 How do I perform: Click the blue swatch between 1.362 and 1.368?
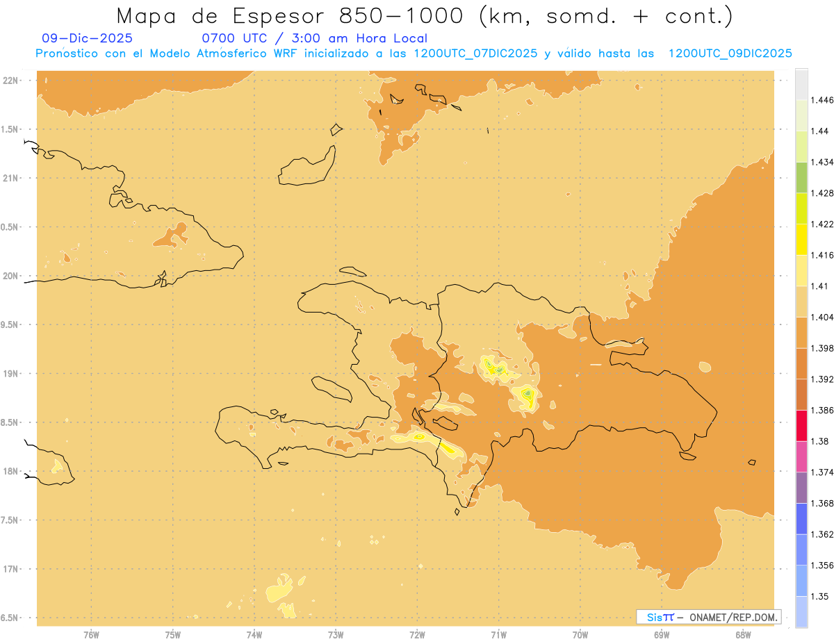coord(801,519)
